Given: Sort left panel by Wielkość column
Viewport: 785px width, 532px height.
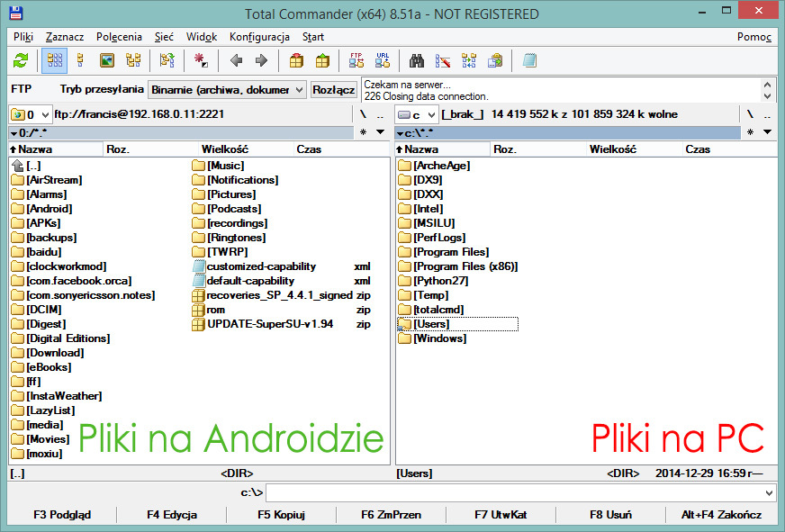Looking at the screenshot, I should 245,149.
